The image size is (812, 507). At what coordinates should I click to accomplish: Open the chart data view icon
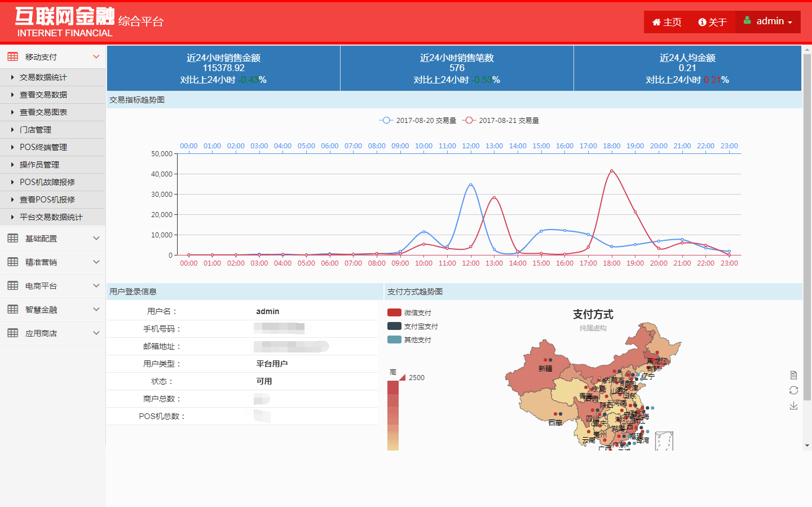[793, 376]
